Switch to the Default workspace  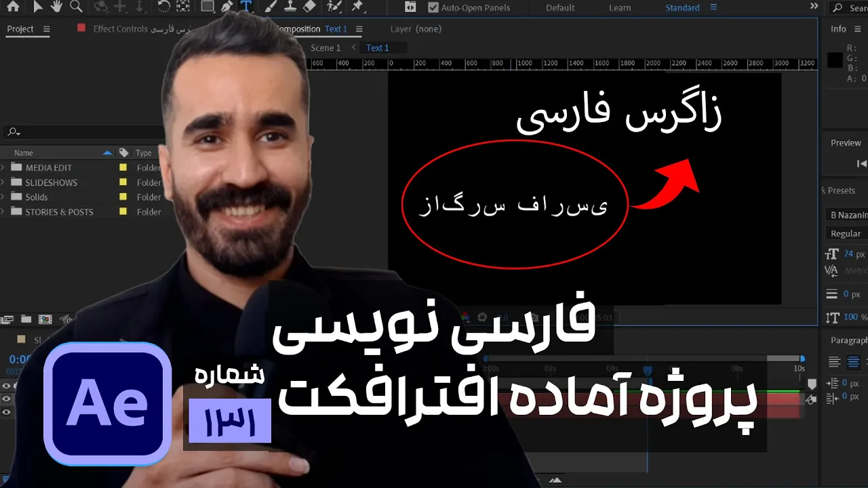pyautogui.click(x=560, y=8)
